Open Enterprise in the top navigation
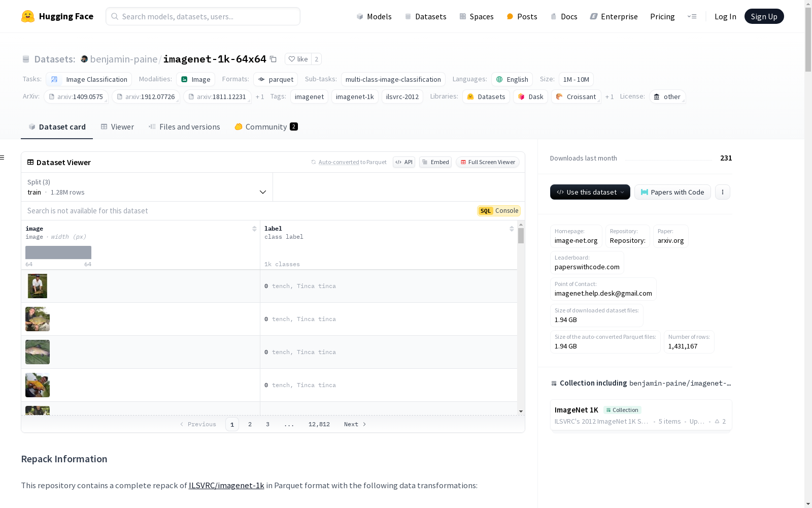 pos(614,16)
